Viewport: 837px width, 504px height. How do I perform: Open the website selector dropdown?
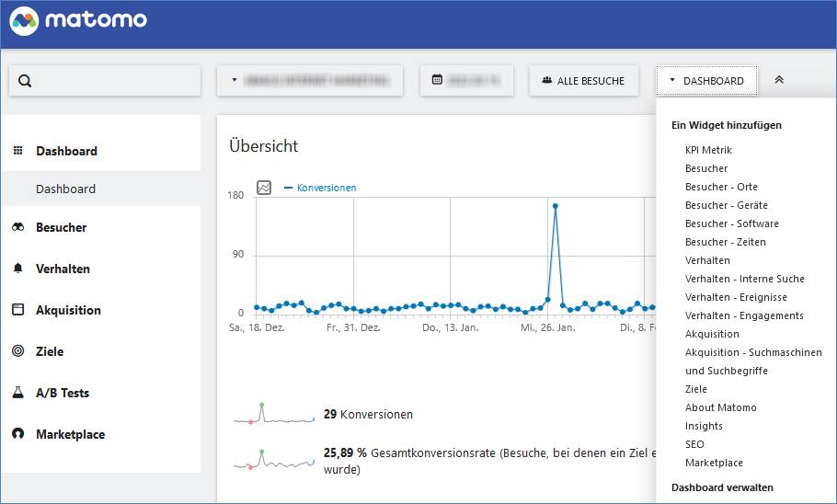(310, 81)
